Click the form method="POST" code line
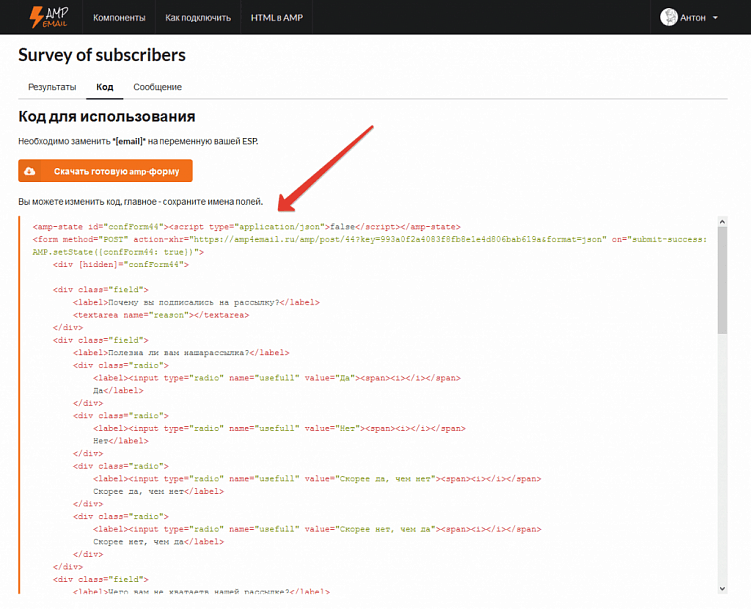 pos(370,240)
